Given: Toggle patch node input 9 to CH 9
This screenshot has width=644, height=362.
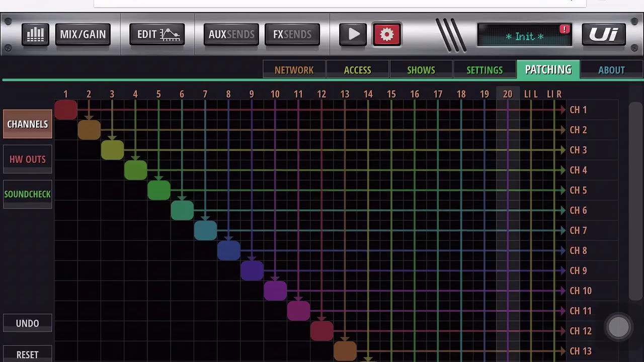Looking at the screenshot, I should coord(252,270).
